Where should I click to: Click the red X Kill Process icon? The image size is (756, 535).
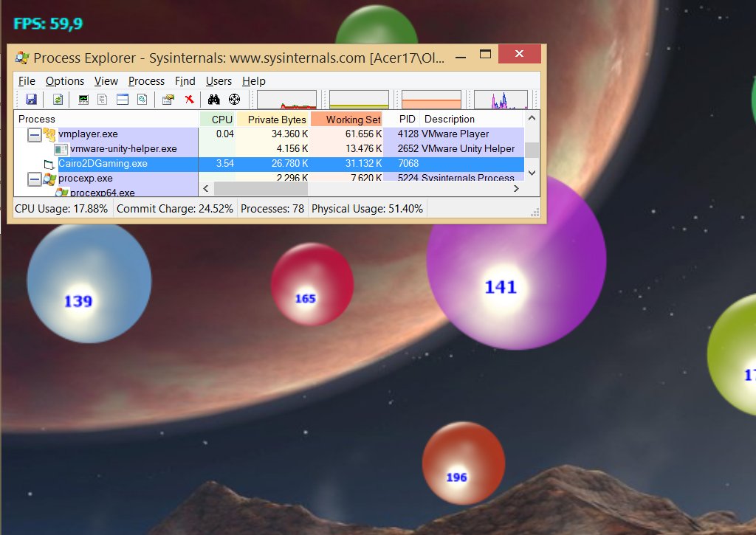(189, 100)
